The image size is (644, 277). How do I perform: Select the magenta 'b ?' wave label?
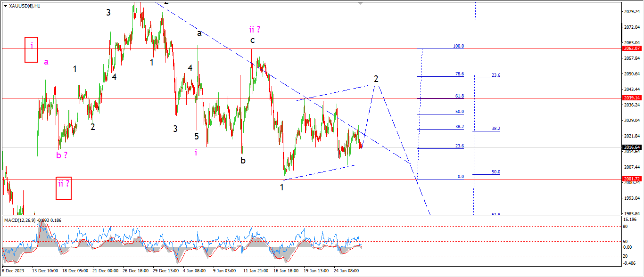click(62, 155)
